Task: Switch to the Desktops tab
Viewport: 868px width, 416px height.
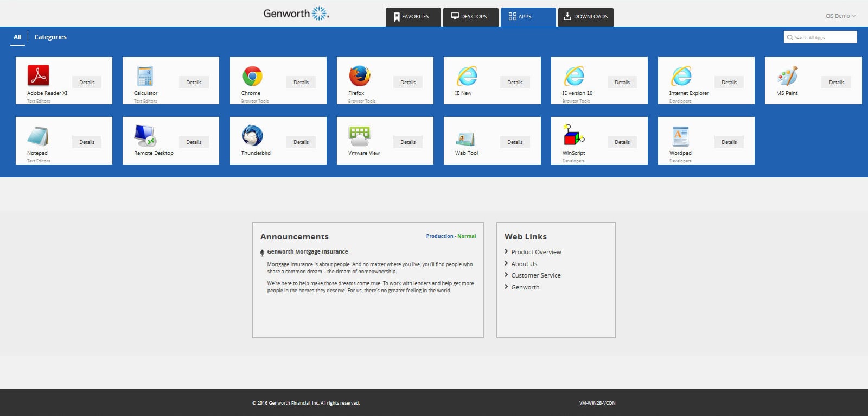Action: coord(470,17)
